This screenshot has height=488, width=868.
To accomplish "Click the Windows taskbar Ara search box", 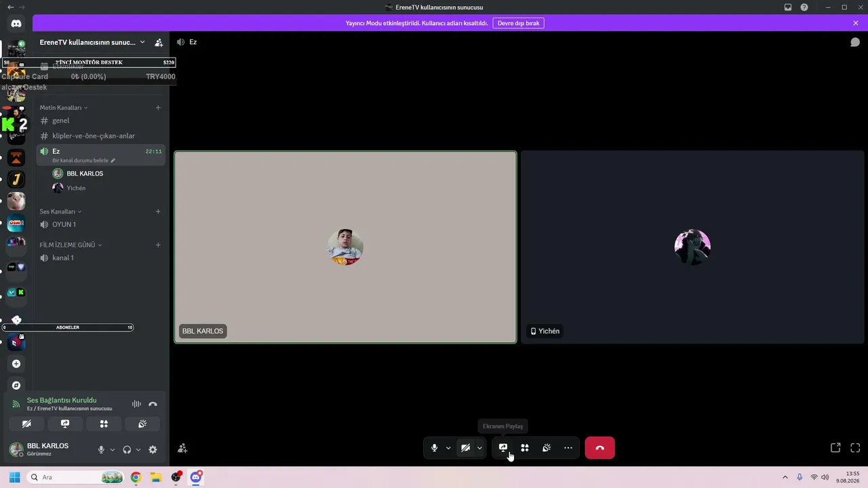I will pos(75,477).
